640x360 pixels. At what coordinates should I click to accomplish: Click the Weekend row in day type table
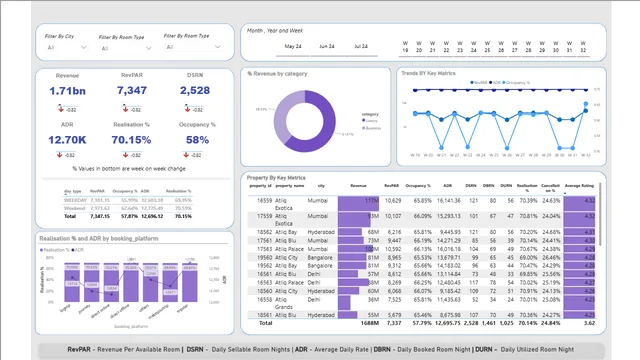click(128, 208)
